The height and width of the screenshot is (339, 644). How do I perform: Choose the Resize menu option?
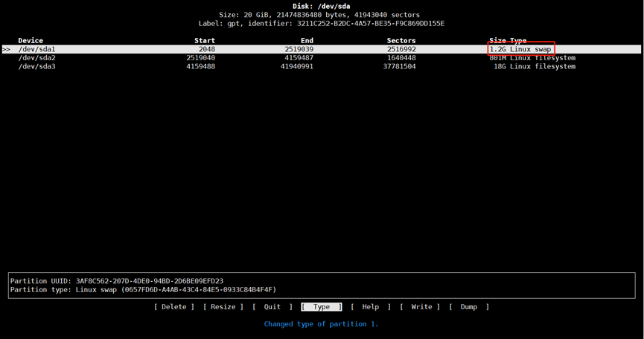[x=223, y=307]
